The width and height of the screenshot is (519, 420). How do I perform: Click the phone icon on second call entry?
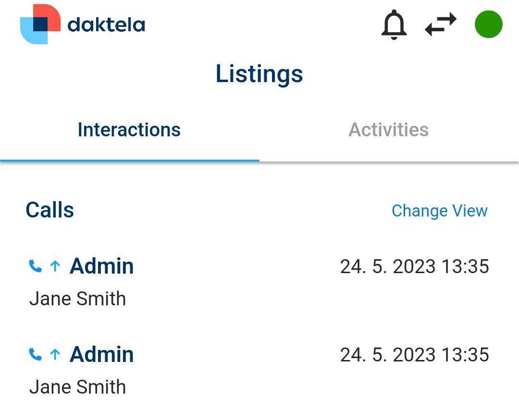click(x=36, y=354)
